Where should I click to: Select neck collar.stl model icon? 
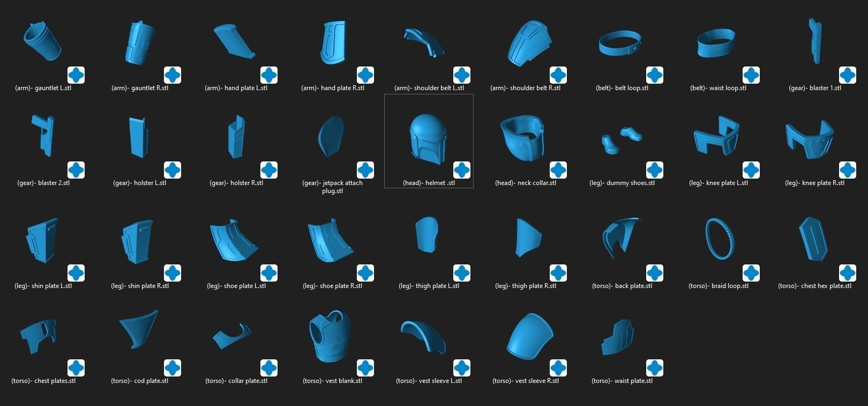coord(522,138)
